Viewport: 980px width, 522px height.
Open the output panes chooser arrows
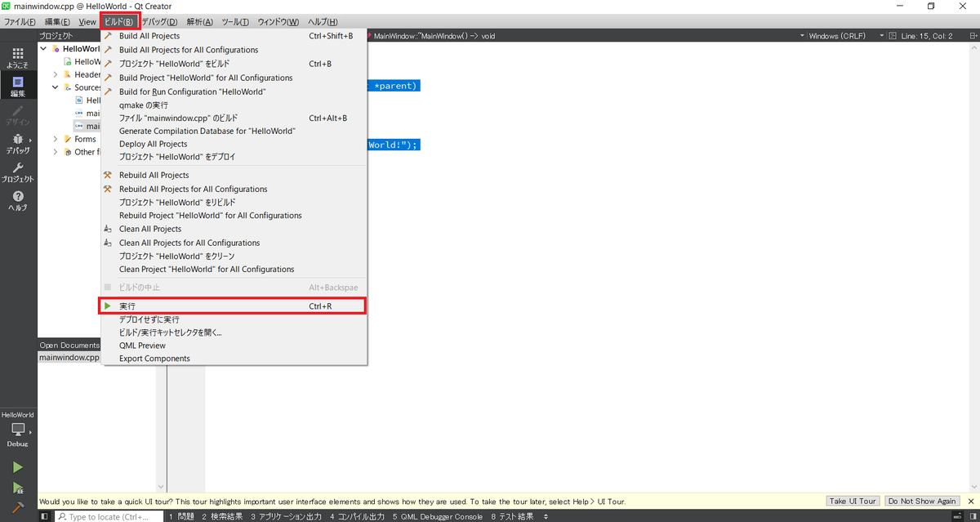(x=546, y=516)
